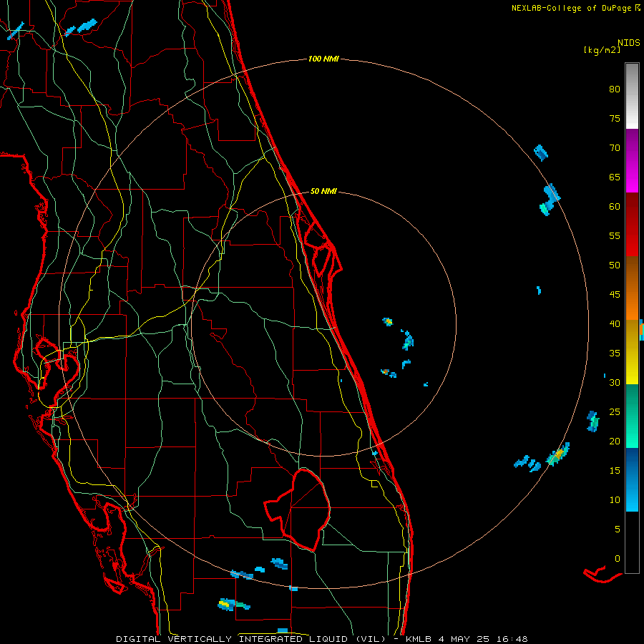Click the 15 value on color scale
Viewport: 644px width, 644px height.
tap(615, 470)
